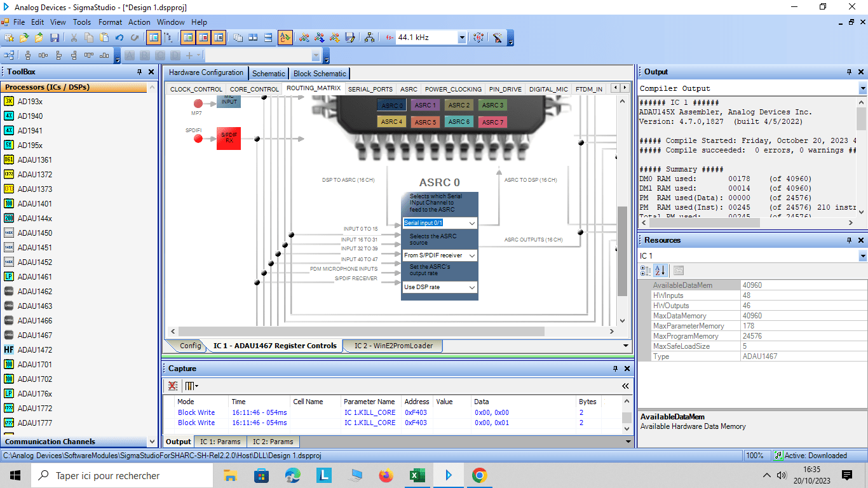Click the Compiler Output vertical scrollbar
Screen dimensions: 868x488
pyautogui.click(x=862, y=119)
